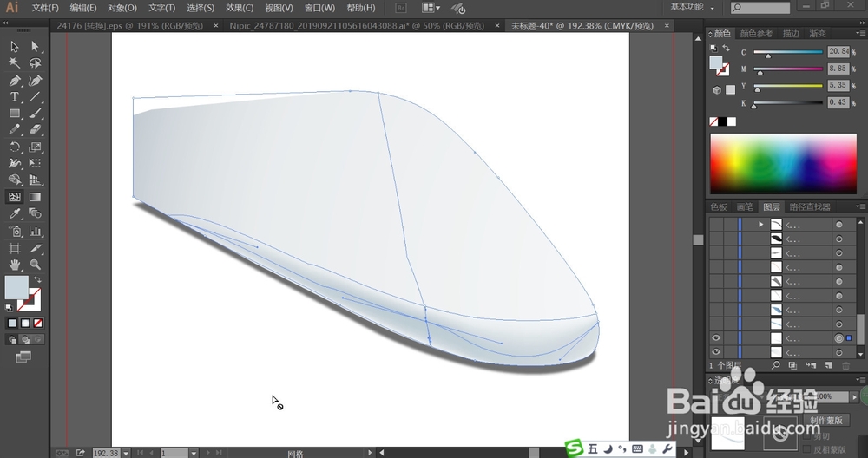The image size is (868, 458).
Task: Select the Lasso tool
Action: pyautogui.click(x=36, y=63)
